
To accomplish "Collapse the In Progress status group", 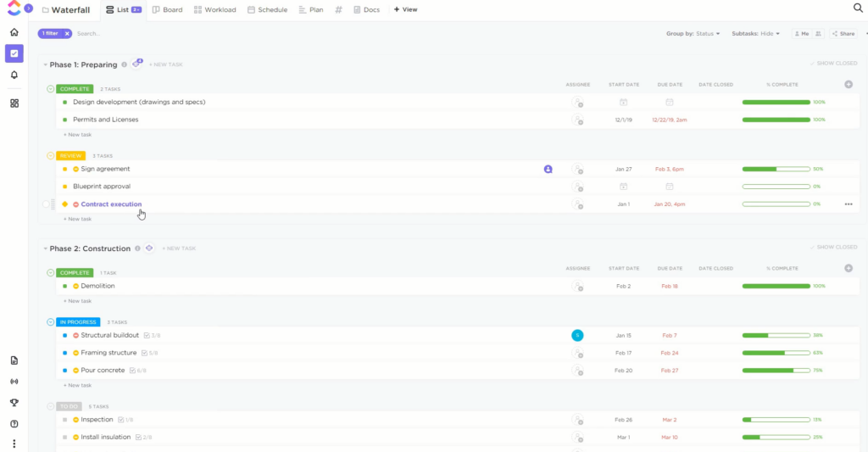I will tap(50, 322).
